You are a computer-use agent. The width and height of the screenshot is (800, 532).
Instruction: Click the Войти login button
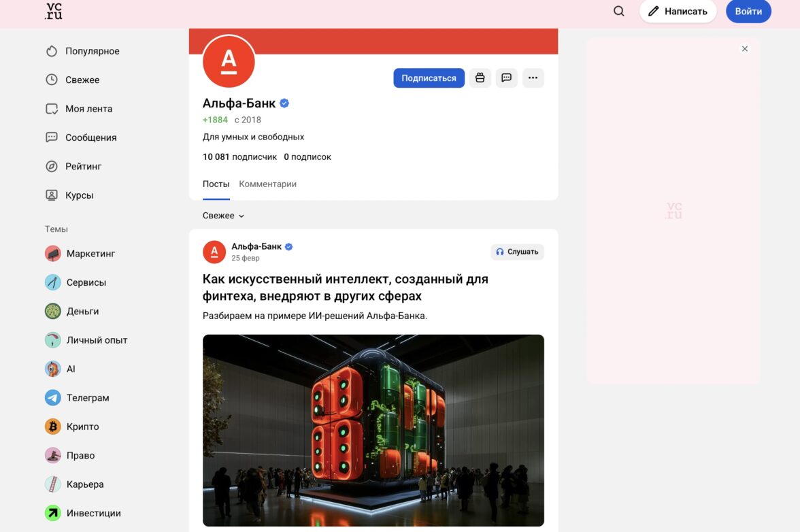[x=748, y=11]
